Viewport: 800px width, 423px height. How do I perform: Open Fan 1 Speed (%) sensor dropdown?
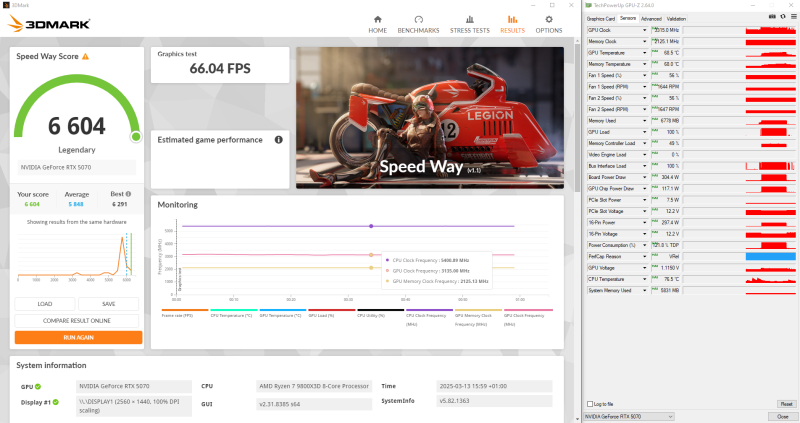coord(644,75)
